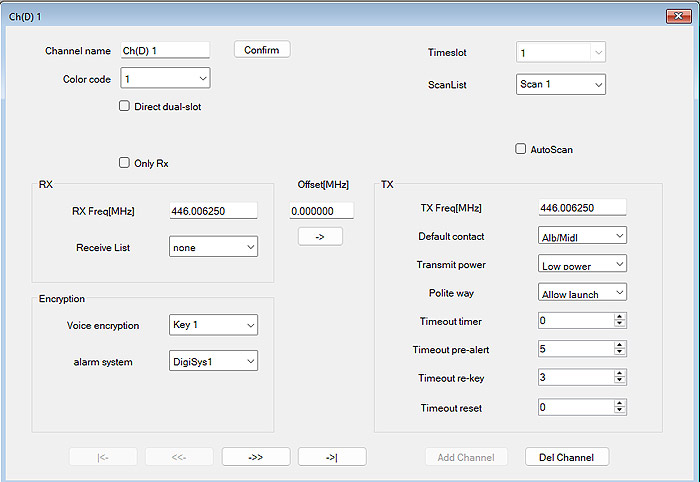700x482 pixels.
Task: Enable the Direct dual-slot checkbox
Action: (124, 106)
